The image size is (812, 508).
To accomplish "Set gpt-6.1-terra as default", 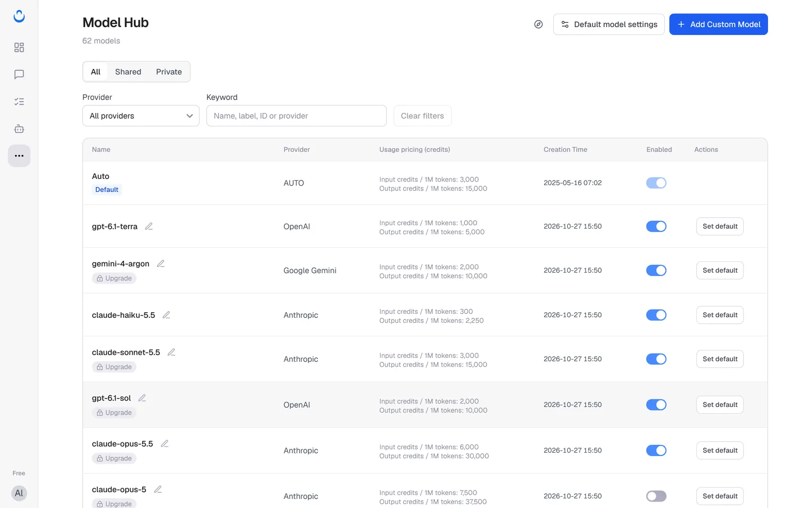I will click(720, 226).
